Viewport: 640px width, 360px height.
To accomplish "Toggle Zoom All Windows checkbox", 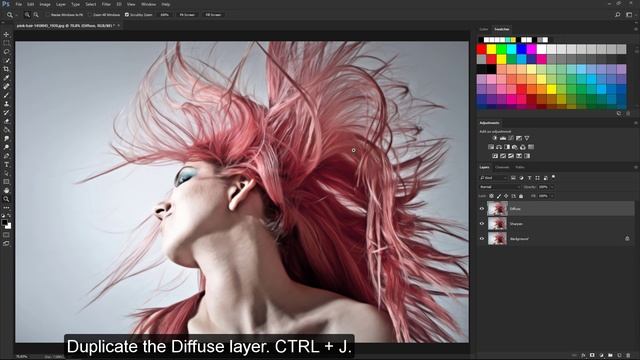I will [90, 15].
